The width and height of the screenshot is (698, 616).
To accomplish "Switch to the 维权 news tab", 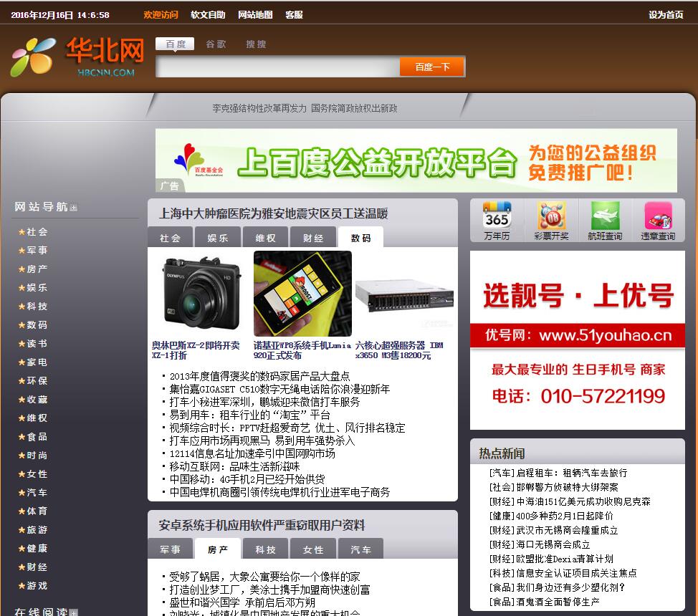I will (265, 238).
